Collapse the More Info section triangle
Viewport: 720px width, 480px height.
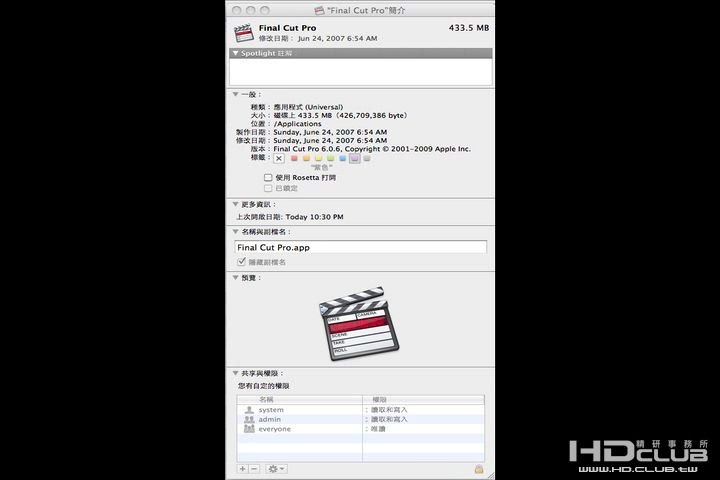pyautogui.click(x=236, y=204)
